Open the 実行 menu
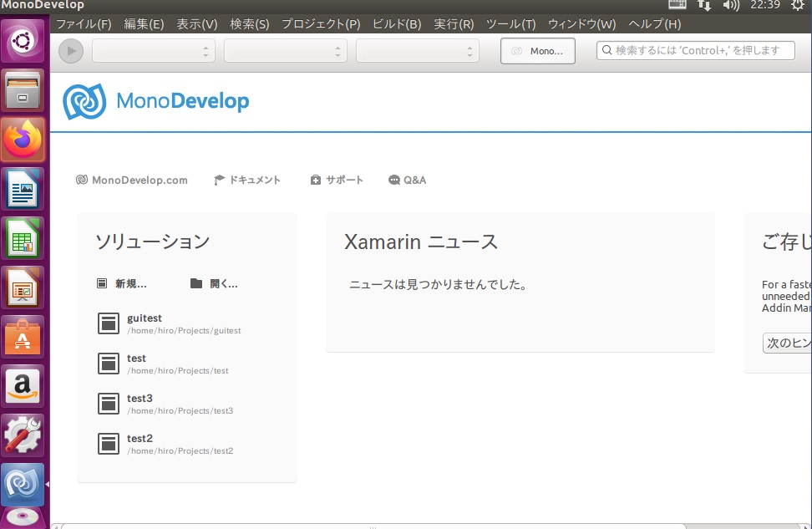The height and width of the screenshot is (529, 812). point(453,24)
